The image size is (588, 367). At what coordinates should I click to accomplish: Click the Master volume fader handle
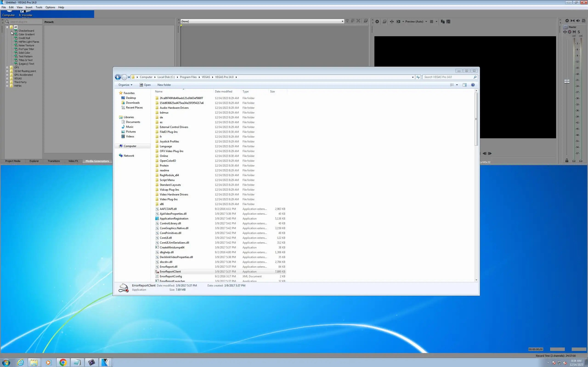(x=567, y=81)
